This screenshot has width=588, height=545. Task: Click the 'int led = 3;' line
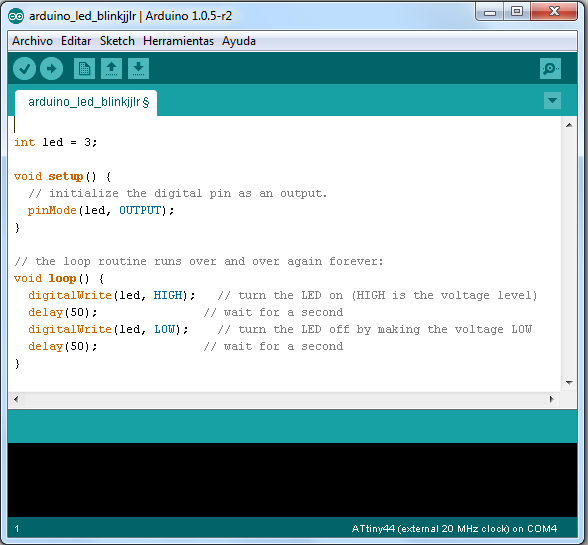click(x=56, y=143)
